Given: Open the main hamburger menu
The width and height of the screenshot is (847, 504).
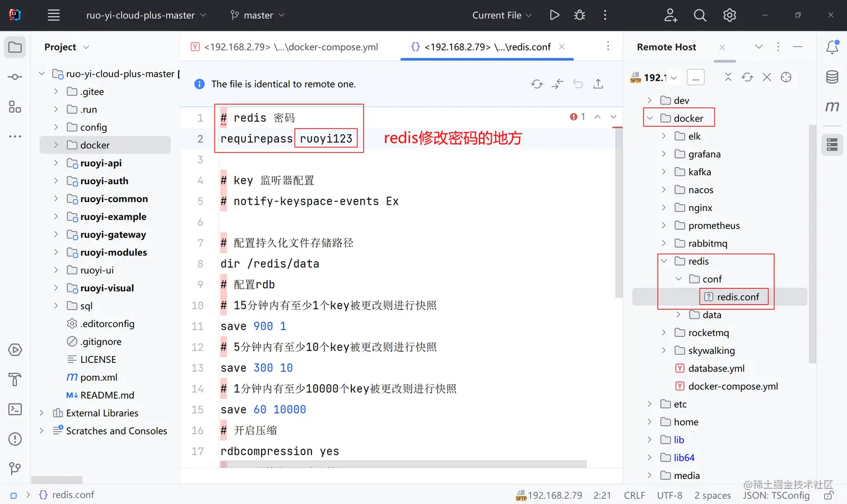Looking at the screenshot, I should tap(54, 15).
